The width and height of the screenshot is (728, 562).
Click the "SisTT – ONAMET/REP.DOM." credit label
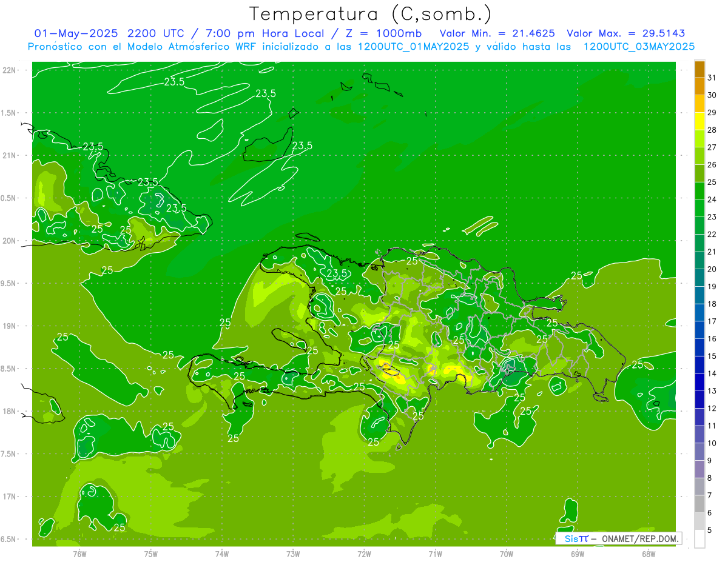point(618,538)
